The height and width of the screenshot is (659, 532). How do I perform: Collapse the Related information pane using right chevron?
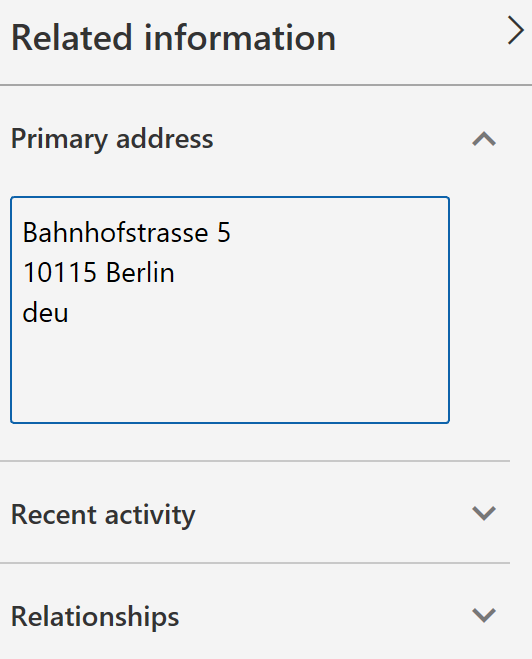point(516,31)
